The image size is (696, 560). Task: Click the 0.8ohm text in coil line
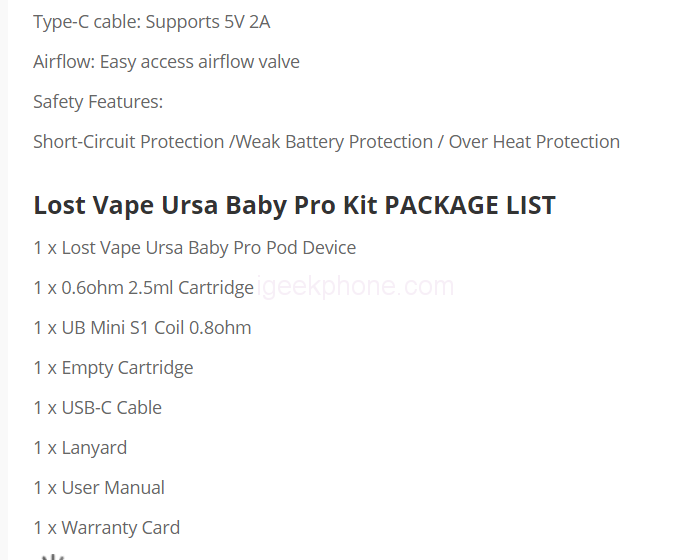(x=219, y=327)
